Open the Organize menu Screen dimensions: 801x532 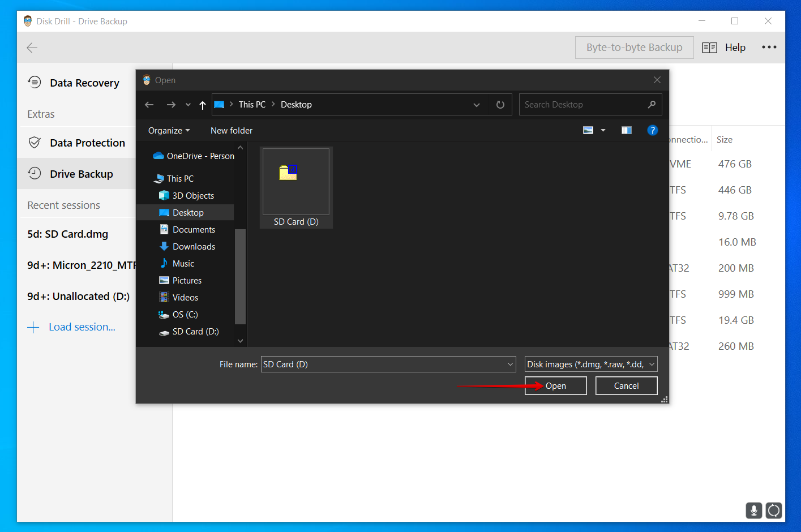point(169,131)
